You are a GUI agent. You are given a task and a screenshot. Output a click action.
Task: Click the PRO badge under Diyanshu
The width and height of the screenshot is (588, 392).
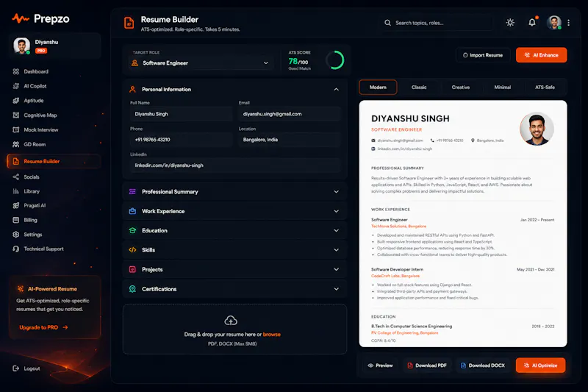click(41, 51)
